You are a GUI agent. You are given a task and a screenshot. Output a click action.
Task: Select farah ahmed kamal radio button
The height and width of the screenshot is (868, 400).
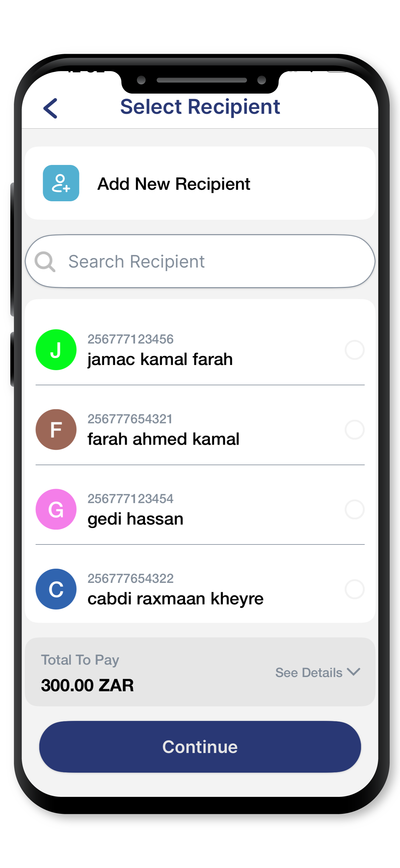[355, 430]
